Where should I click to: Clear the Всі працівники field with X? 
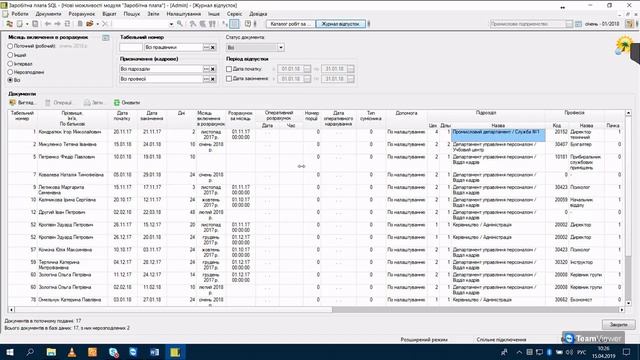(x=213, y=47)
